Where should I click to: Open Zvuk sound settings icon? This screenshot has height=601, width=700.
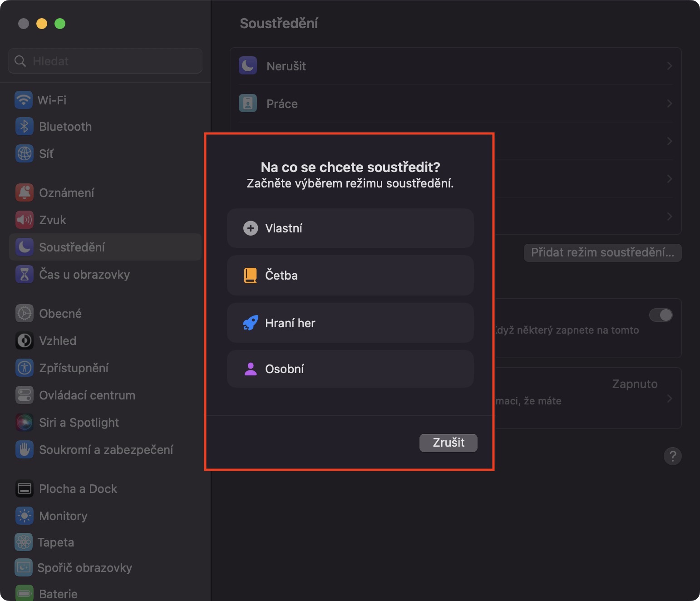(25, 220)
